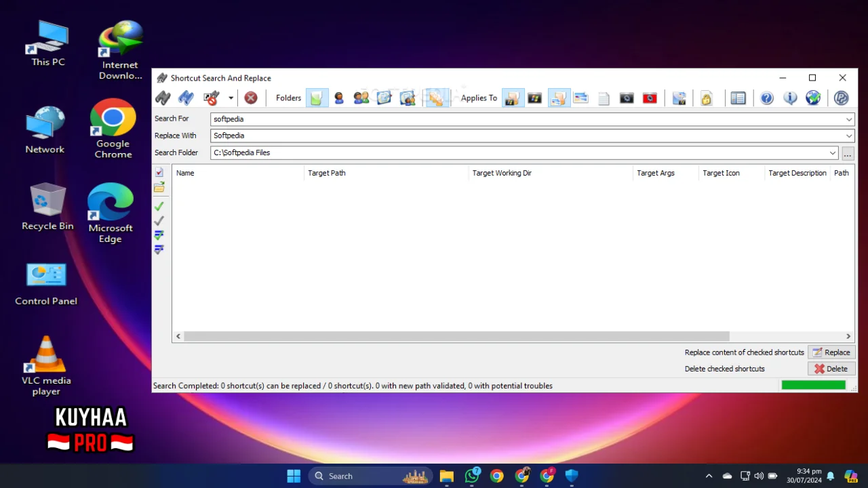Click the black gear window icon
Image resolution: width=868 pixels, height=488 pixels.
(627, 98)
